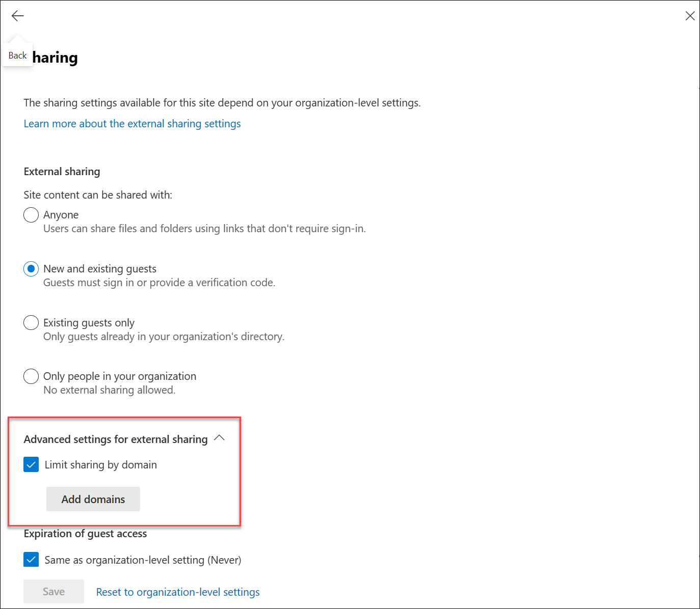Collapse Advanced settings chevron icon
700x609 pixels.
pos(220,438)
